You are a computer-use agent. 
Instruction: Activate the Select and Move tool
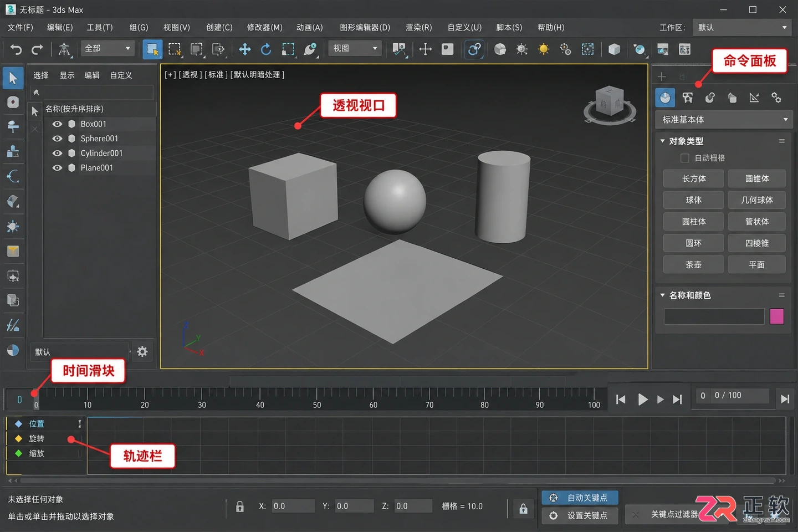244,49
